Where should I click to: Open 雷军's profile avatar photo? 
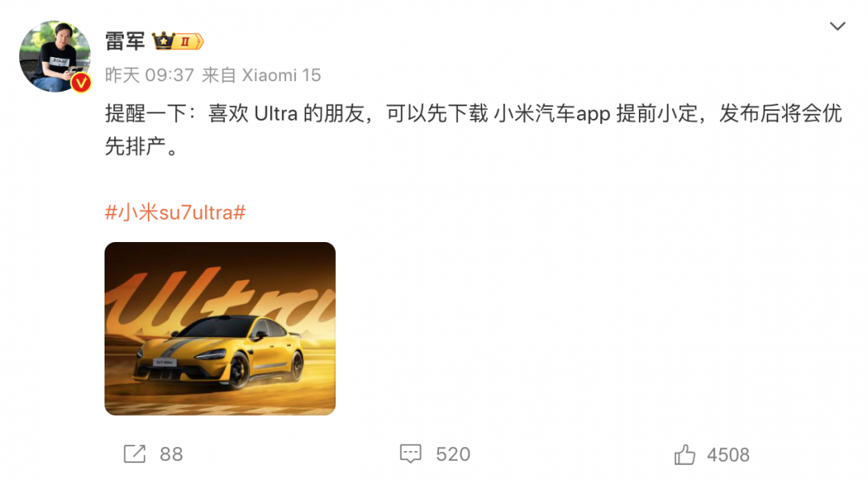coord(55,56)
